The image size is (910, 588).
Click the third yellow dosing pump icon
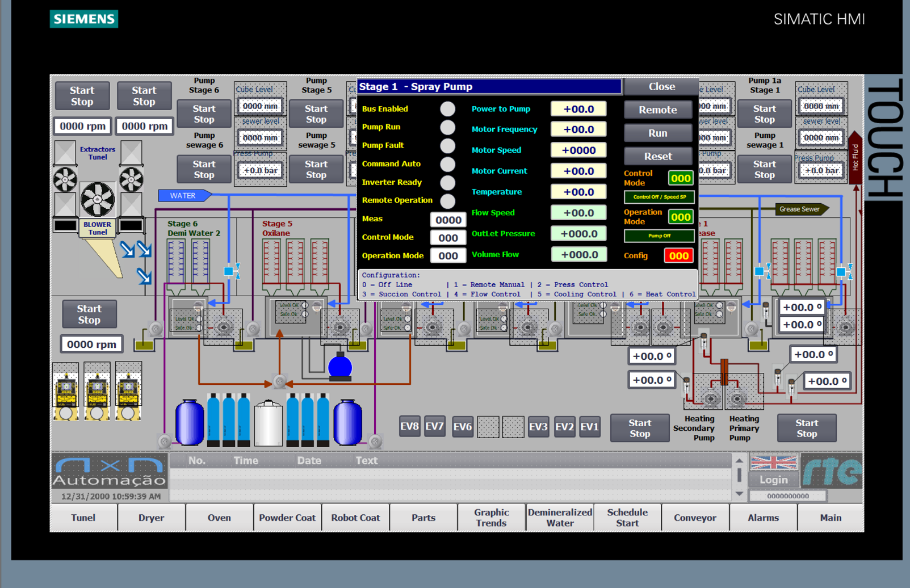[128, 393]
